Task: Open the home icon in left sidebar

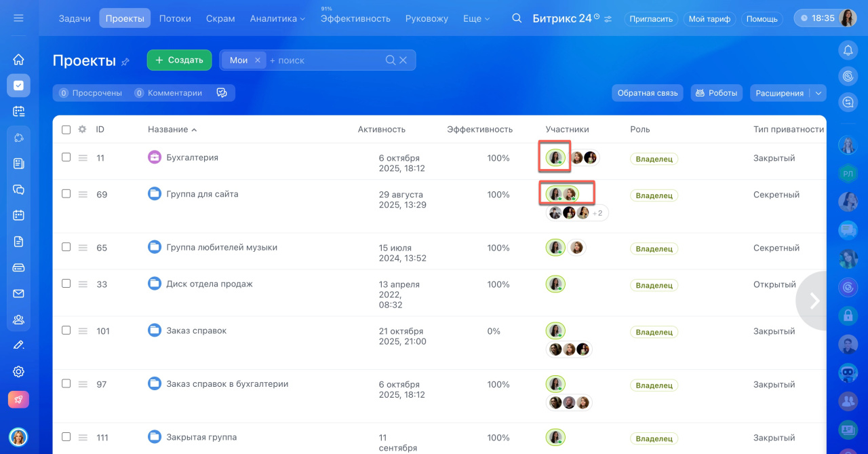Action: tap(18, 59)
